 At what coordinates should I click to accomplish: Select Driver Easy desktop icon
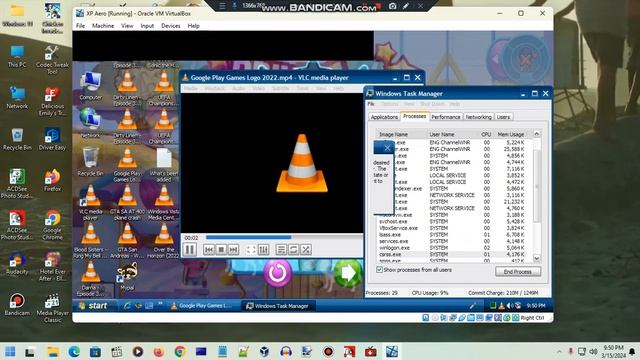coord(52,139)
